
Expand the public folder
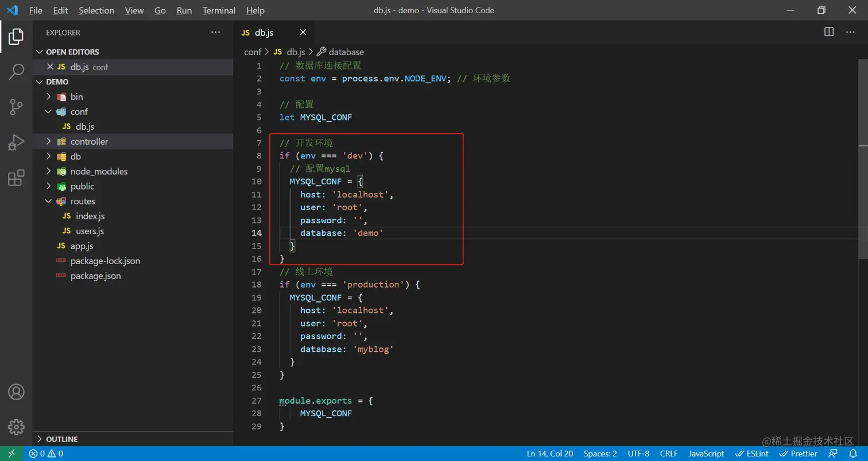pyautogui.click(x=133, y=186)
